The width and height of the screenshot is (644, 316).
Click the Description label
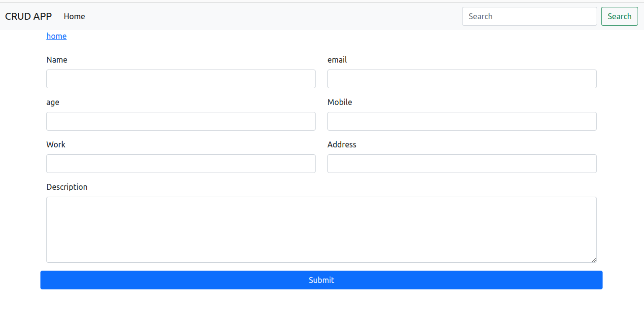67,187
